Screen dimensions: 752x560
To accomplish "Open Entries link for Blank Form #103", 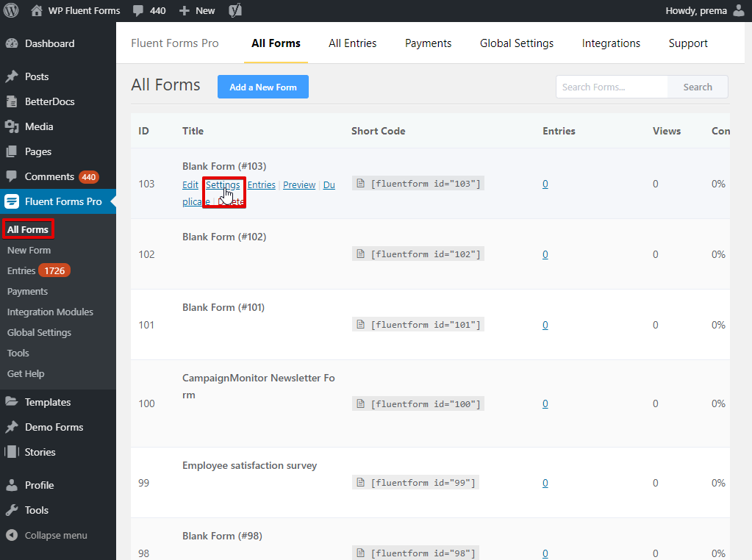I will coord(262,184).
